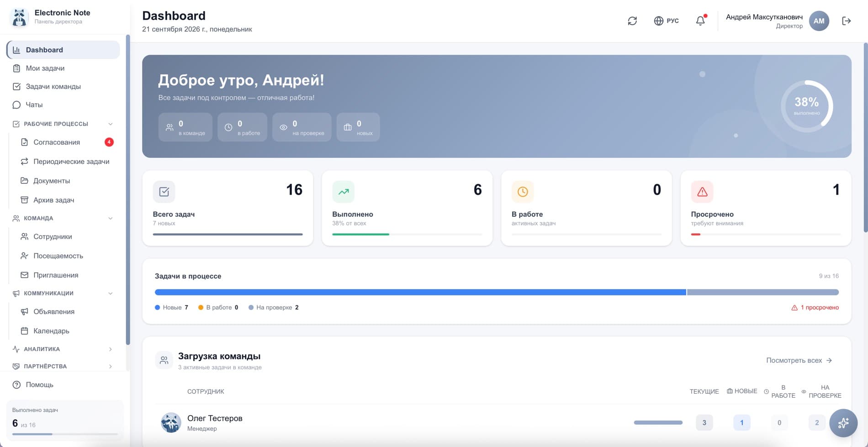Go to Задачи команды

(x=63, y=86)
